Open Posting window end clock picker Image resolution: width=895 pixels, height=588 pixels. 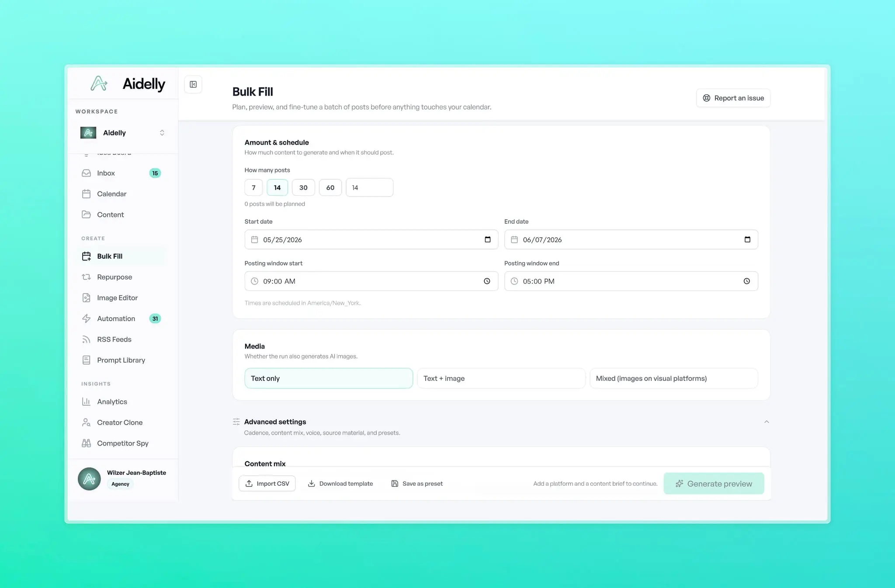pos(747,281)
